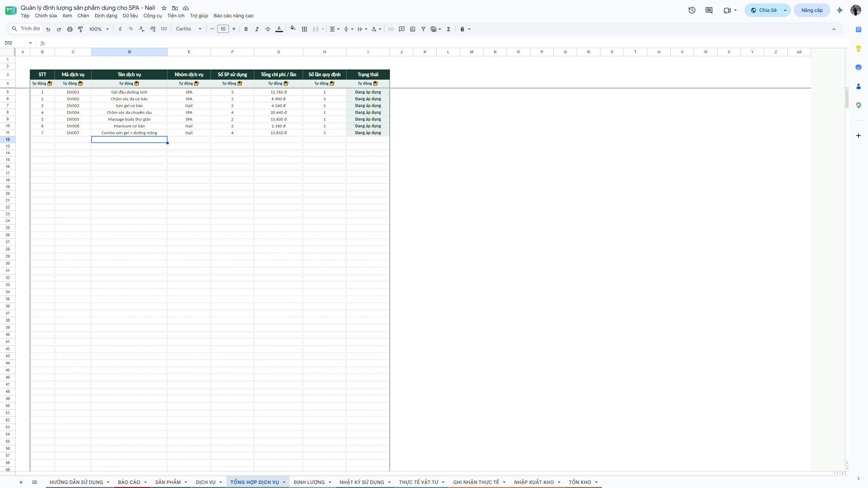This screenshot has width=868, height=488.
Task: Open Google Calendar in side panel
Action: point(859,29)
